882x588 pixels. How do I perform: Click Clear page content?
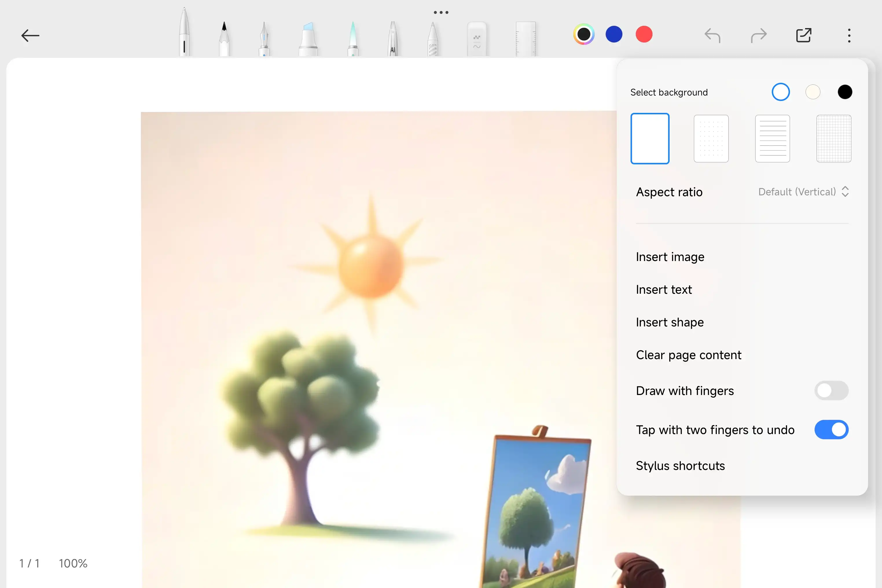click(688, 355)
